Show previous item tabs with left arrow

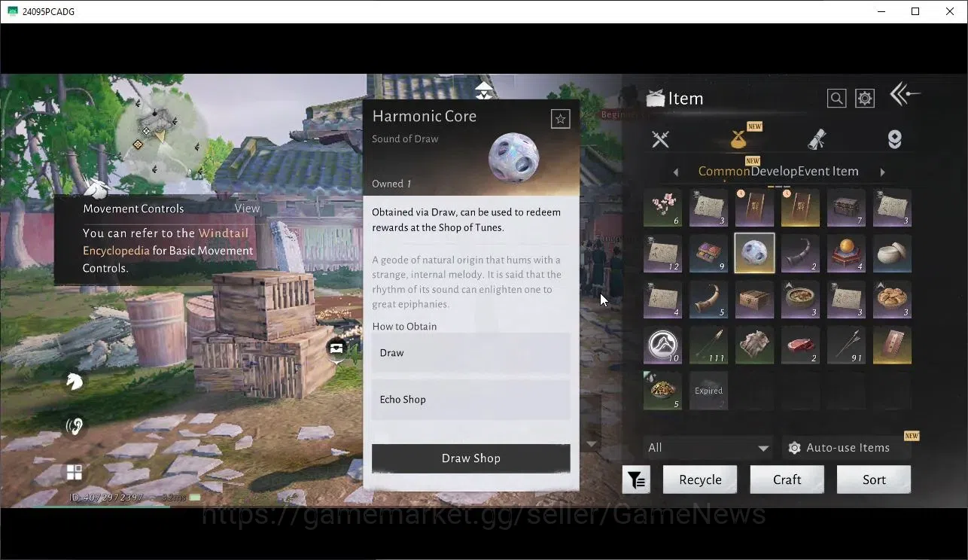point(676,172)
